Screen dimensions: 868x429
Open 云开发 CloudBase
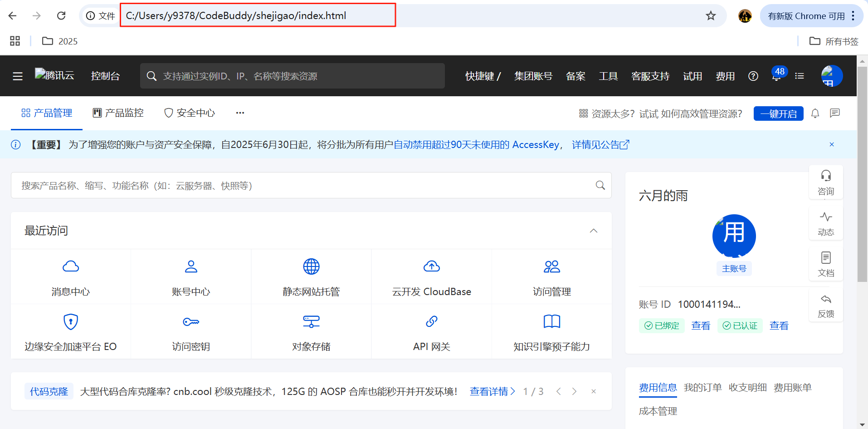point(432,276)
